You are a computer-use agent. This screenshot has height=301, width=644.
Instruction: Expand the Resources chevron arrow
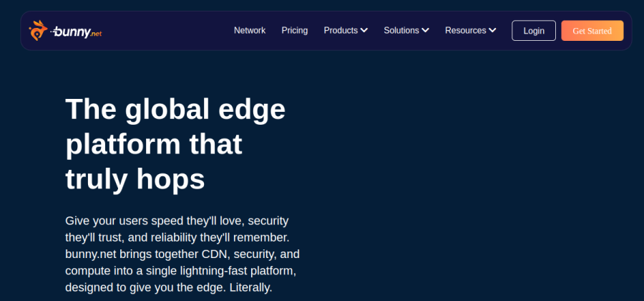(492, 30)
